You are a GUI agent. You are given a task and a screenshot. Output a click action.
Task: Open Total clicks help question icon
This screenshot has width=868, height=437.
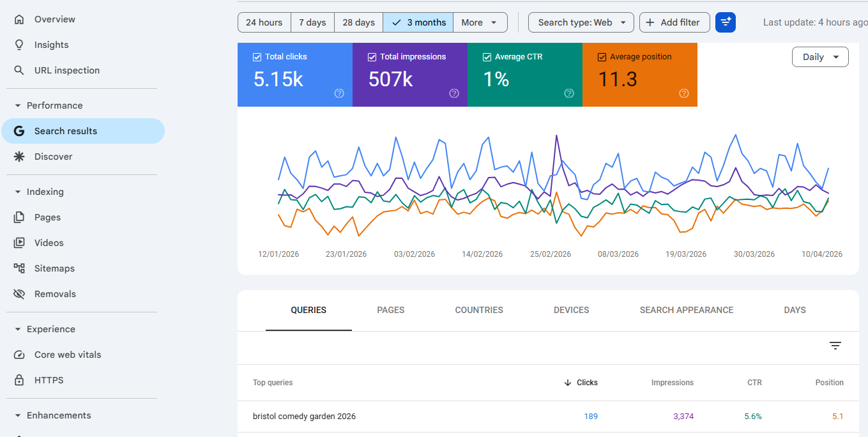[x=339, y=93]
